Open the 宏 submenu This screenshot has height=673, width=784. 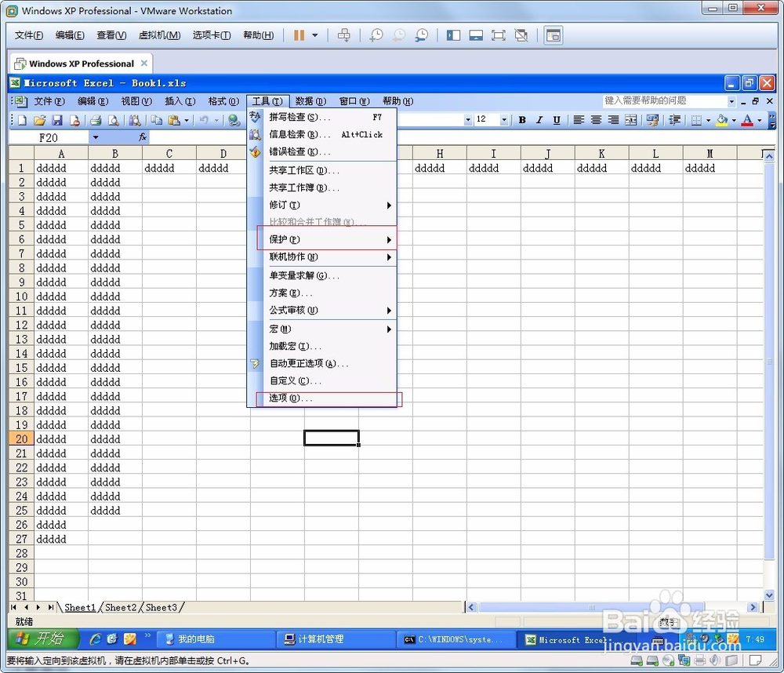[x=322, y=329]
